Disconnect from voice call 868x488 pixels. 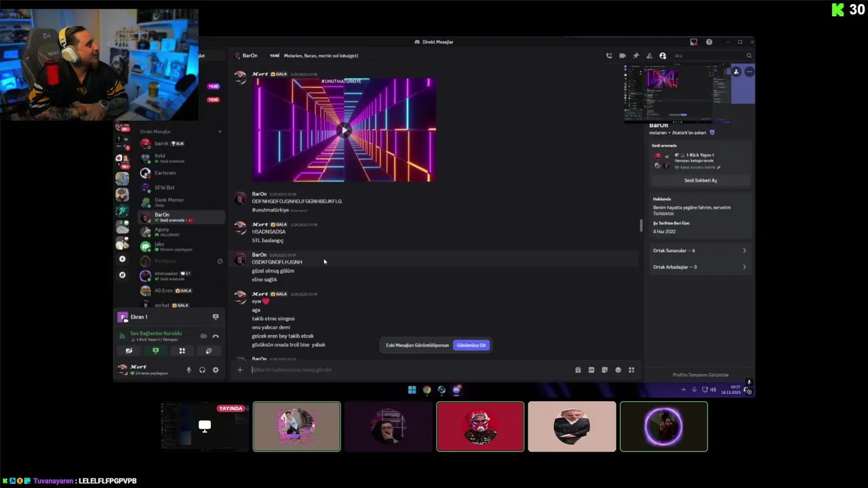point(216,335)
